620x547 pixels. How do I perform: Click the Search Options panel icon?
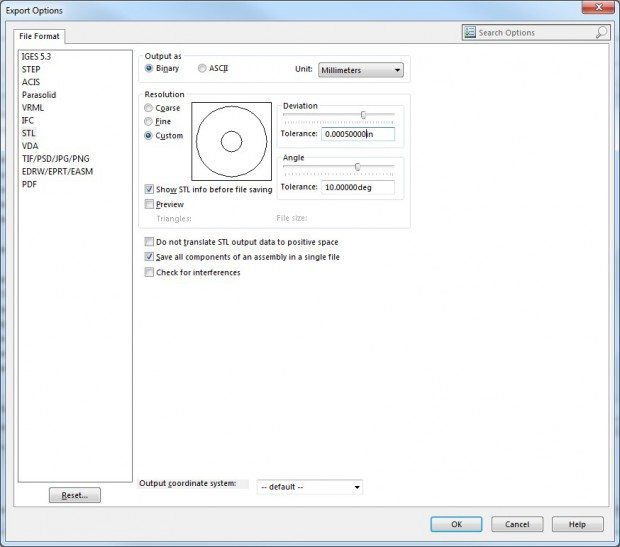pyautogui.click(x=470, y=32)
